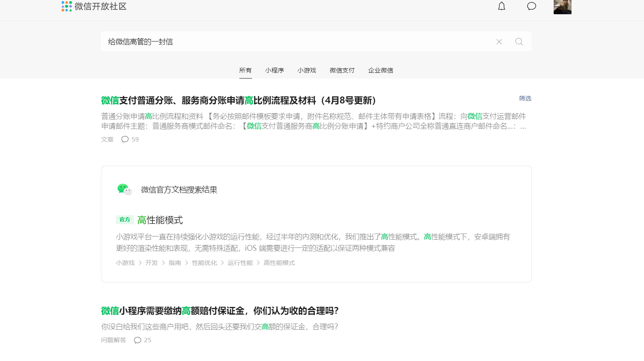Click 性能优化 breadcrumb item
The image size is (644, 361).
click(x=204, y=263)
